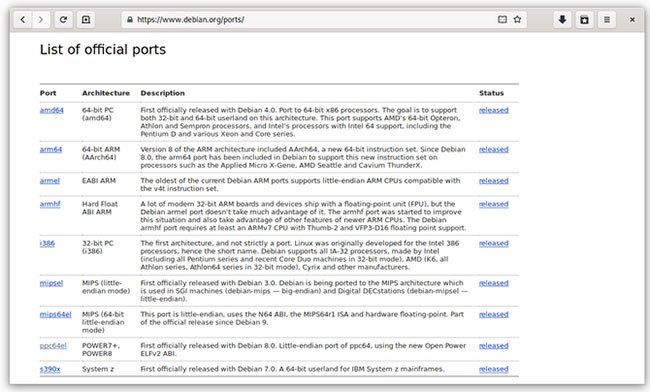Open the amd64 port link
Image resolution: width=650 pixels, height=392 pixels.
click(52, 110)
